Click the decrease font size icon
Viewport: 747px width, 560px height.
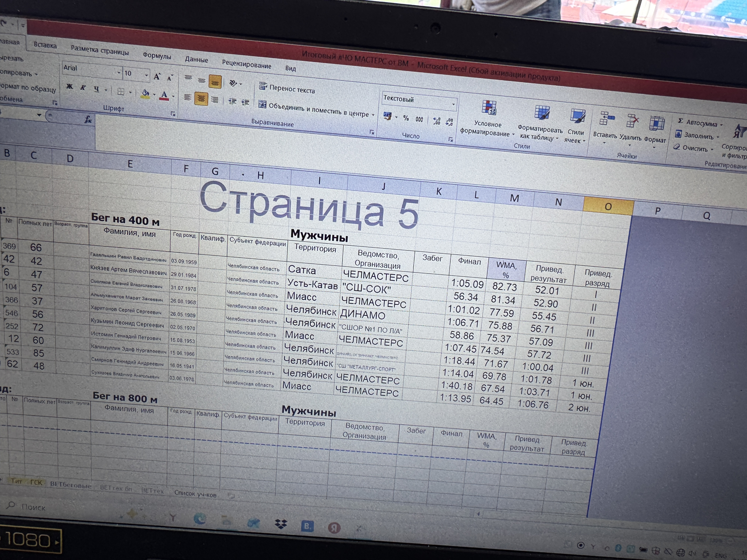pyautogui.click(x=170, y=78)
